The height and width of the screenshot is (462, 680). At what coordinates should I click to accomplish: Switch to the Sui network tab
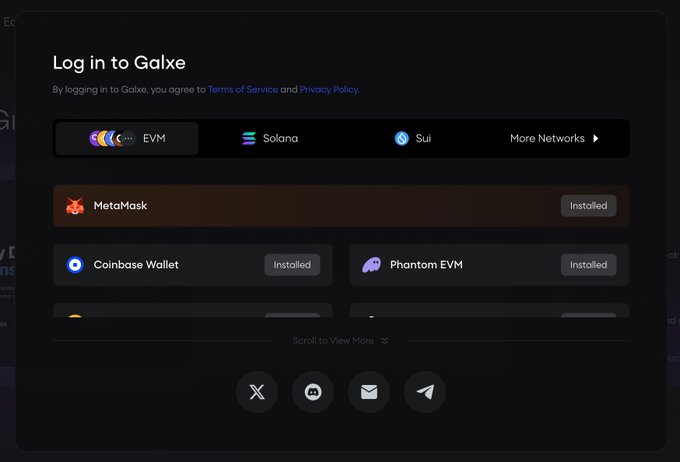(412, 138)
